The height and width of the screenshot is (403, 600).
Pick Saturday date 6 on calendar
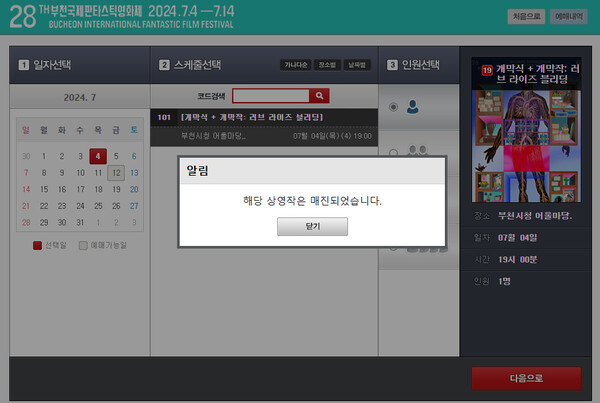(x=134, y=156)
